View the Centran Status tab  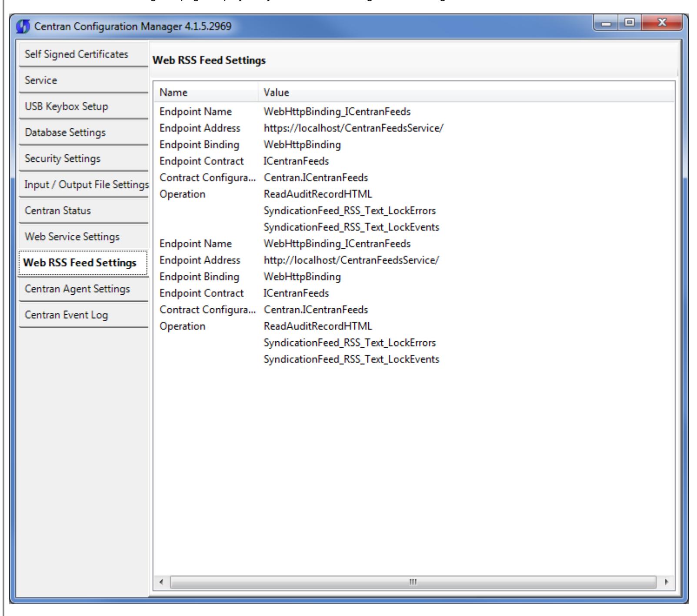pyautogui.click(x=83, y=211)
